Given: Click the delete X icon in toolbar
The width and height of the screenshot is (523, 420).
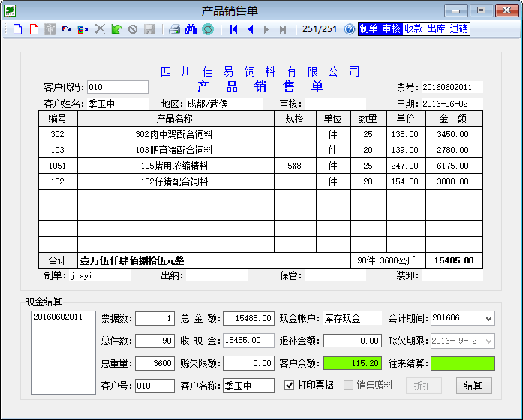Looking at the screenshot, I should pos(99,29).
